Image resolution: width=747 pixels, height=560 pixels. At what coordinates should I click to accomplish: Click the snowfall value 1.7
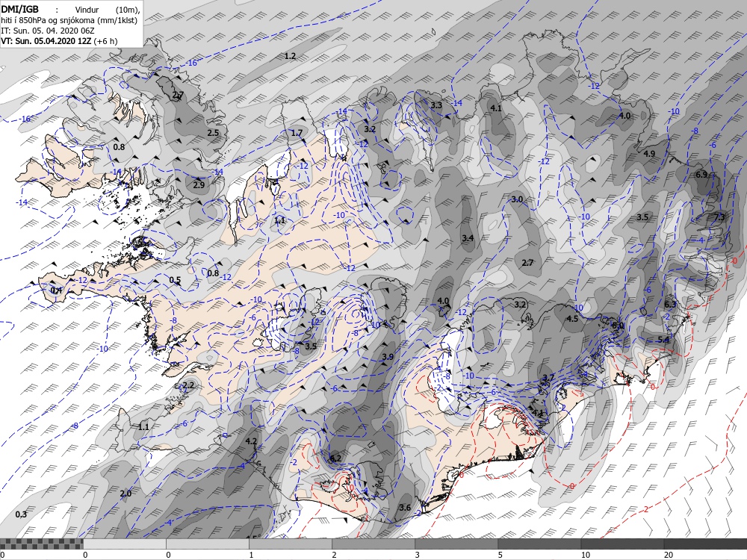coord(297,133)
